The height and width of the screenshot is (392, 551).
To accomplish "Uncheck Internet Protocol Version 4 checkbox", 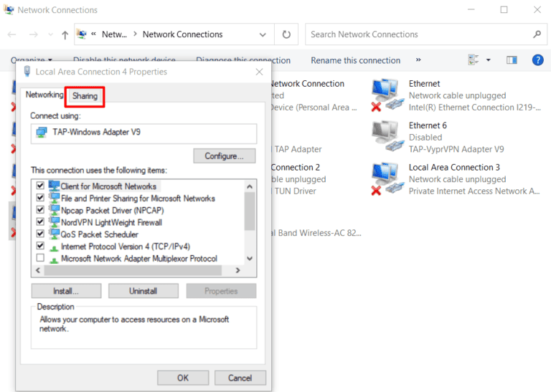I will coord(40,245).
